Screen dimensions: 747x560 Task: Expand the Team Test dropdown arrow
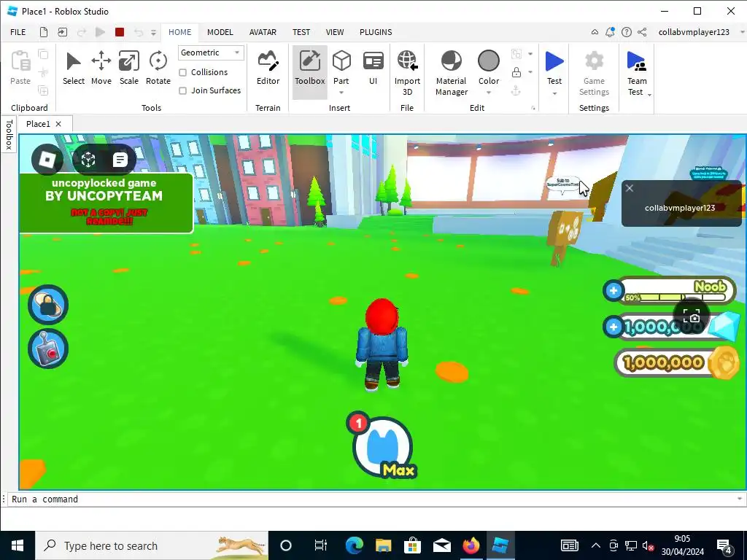pos(649,94)
